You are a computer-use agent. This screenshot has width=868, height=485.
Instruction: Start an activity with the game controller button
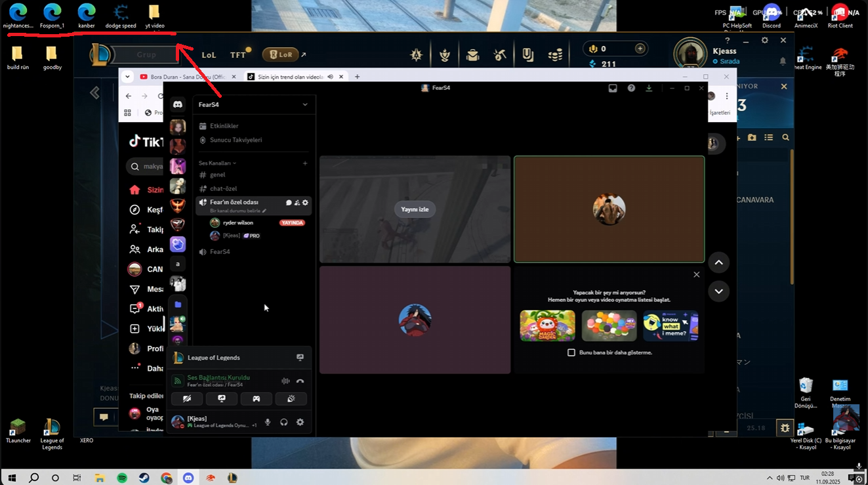click(257, 398)
